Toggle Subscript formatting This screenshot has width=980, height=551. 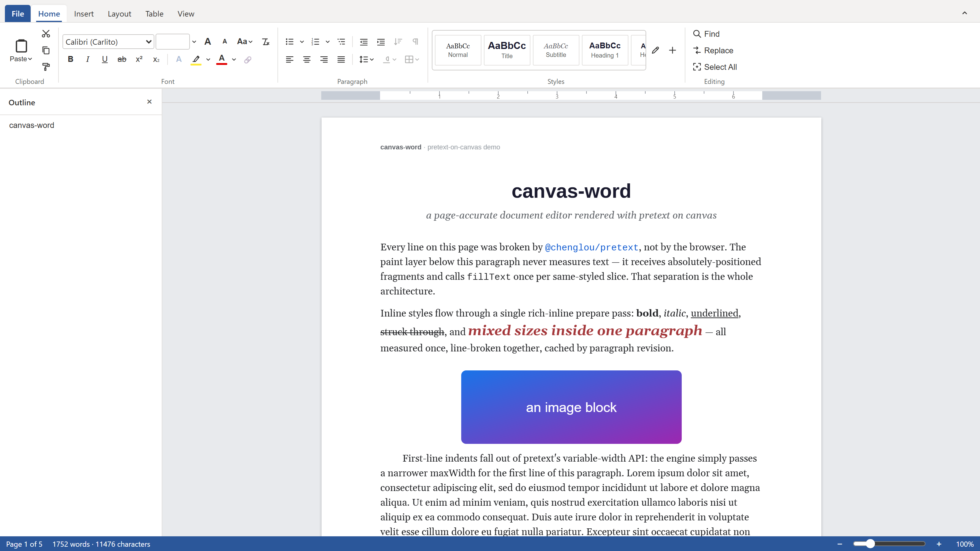pyautogui.click(x=156, y=59)
